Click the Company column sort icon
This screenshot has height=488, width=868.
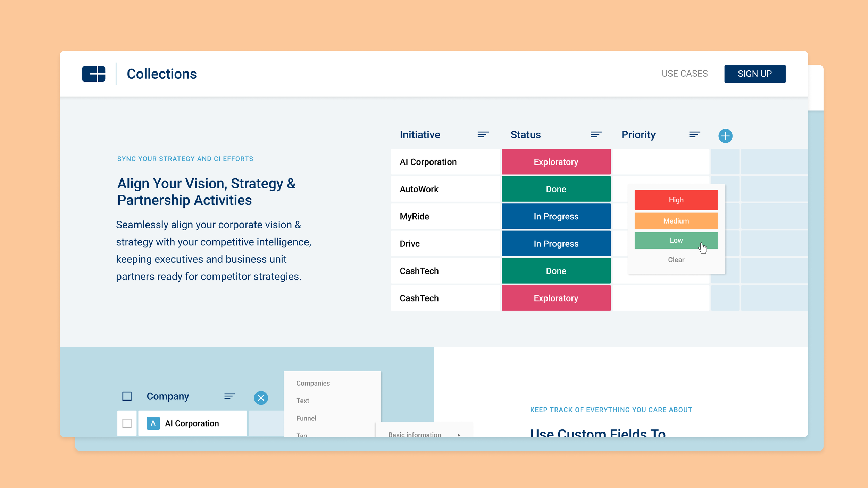pyautogui.click(x=229, y=396)
